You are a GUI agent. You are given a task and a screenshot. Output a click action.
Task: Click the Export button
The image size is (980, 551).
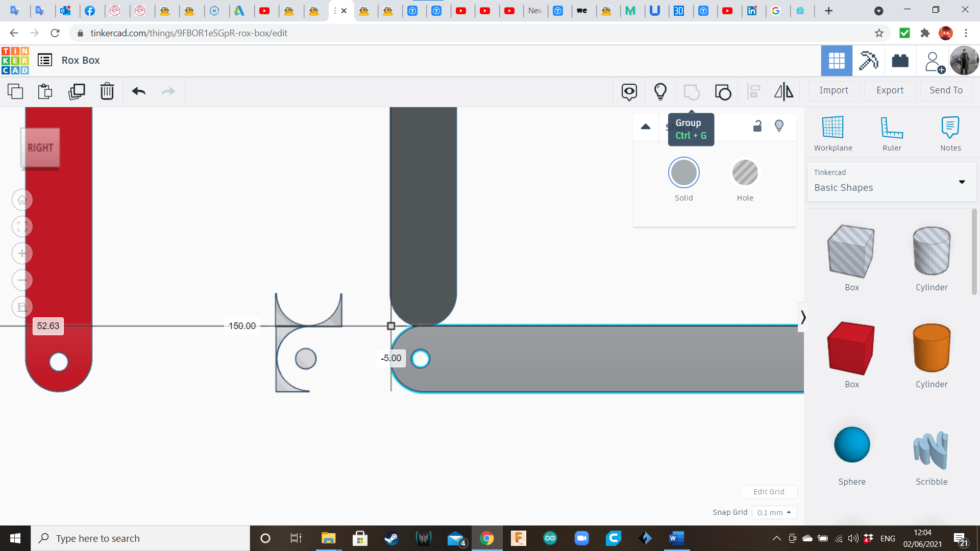tap(890, 90)
